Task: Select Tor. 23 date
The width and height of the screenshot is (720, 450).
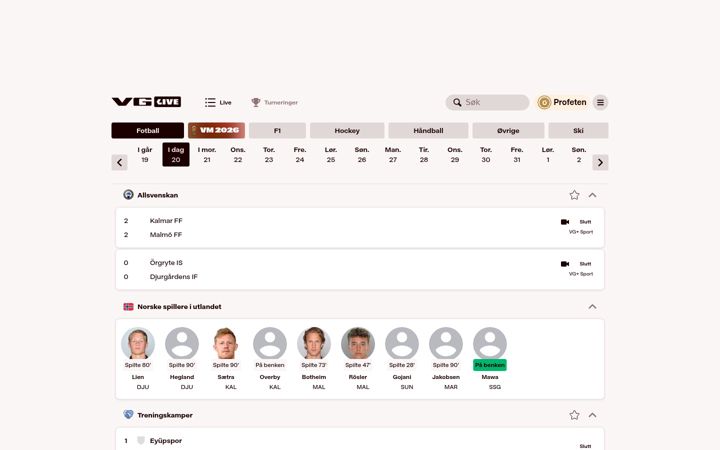Action: 269,154
